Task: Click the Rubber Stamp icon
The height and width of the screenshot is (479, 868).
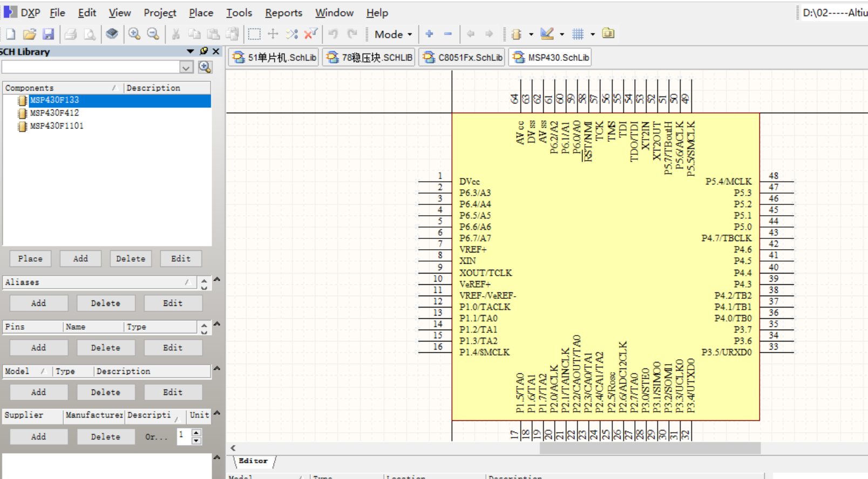Action: 232,34
